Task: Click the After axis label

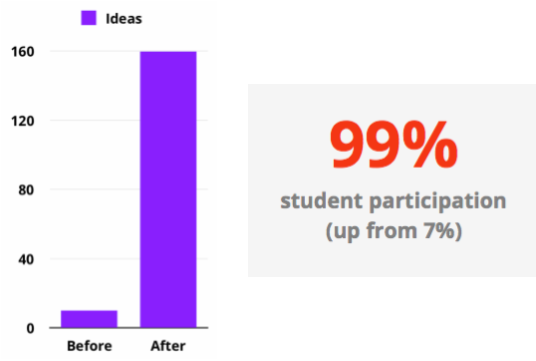Action: click(168, 346)
